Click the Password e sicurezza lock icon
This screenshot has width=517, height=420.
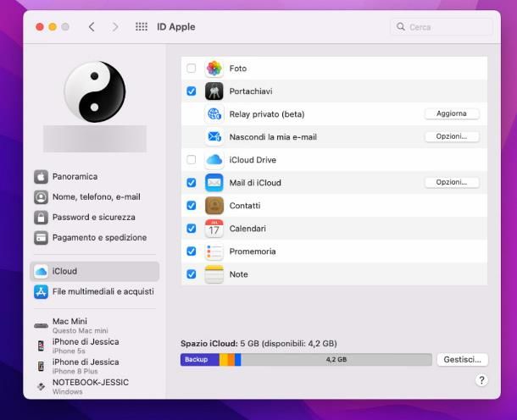pyautogui.click(x=41, y=218)
